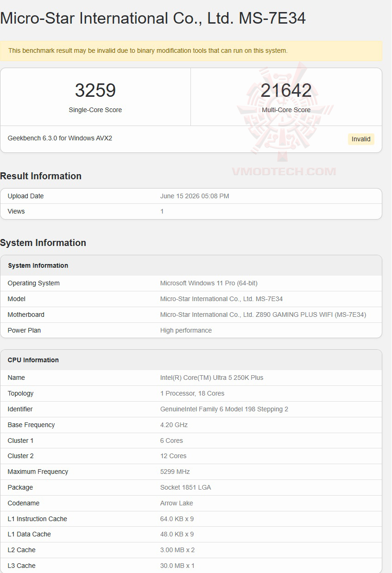This screenshot has height=573, width=392.
Task: Click the Cluster 1 value '6 Cores'
Action: 171,441
